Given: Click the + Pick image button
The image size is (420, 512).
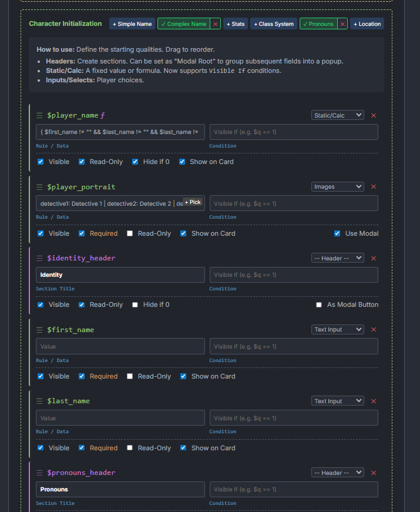Looking at the screenshot, I should 193,202.
